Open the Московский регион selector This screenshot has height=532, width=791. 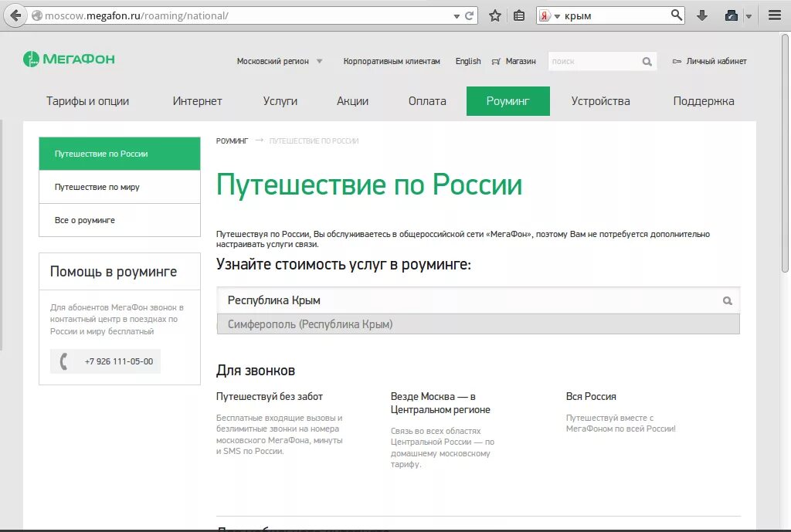point(280,61)
